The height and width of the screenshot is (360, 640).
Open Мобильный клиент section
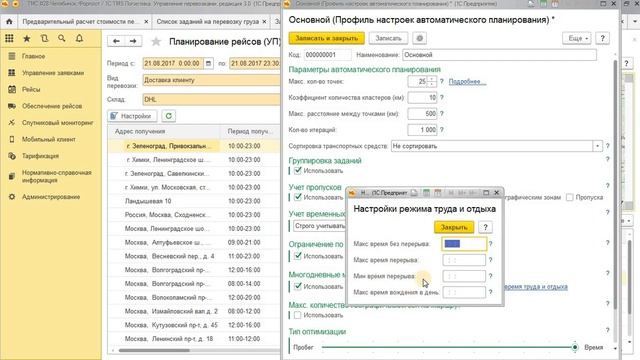49,139
